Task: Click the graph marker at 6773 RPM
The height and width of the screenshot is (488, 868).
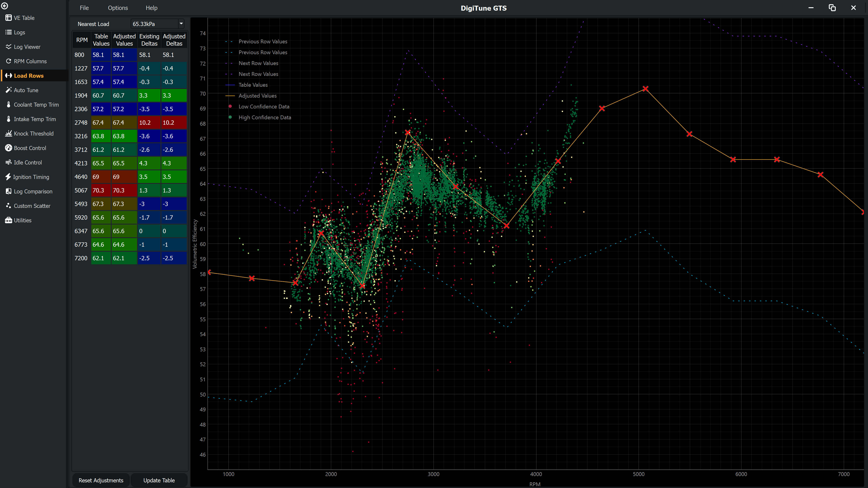Action: [821, 174]
